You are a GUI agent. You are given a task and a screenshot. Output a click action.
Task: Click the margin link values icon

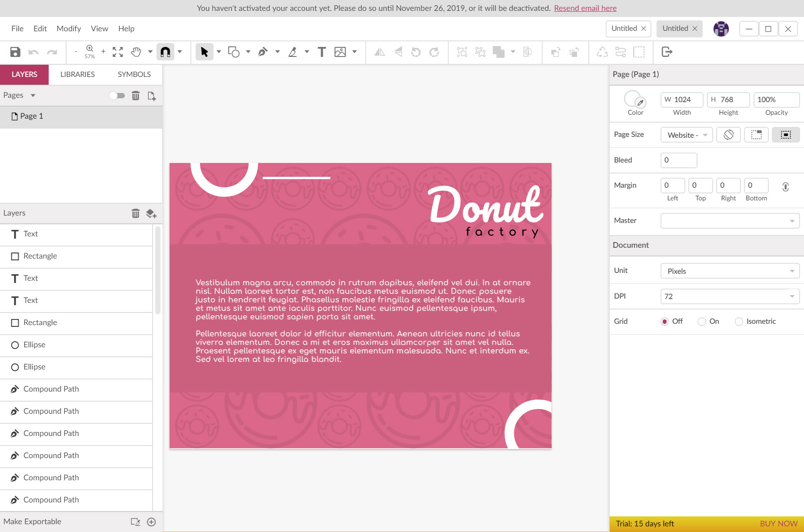tap(785, 187)
